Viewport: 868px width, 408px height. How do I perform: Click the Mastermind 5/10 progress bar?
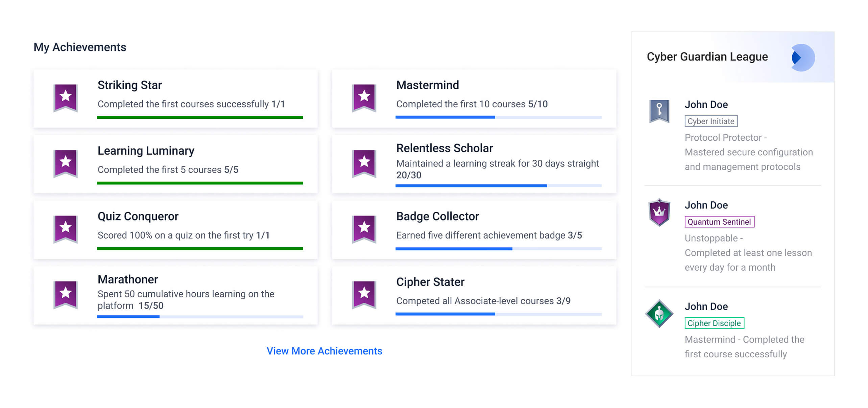click(x=498, y=117)
